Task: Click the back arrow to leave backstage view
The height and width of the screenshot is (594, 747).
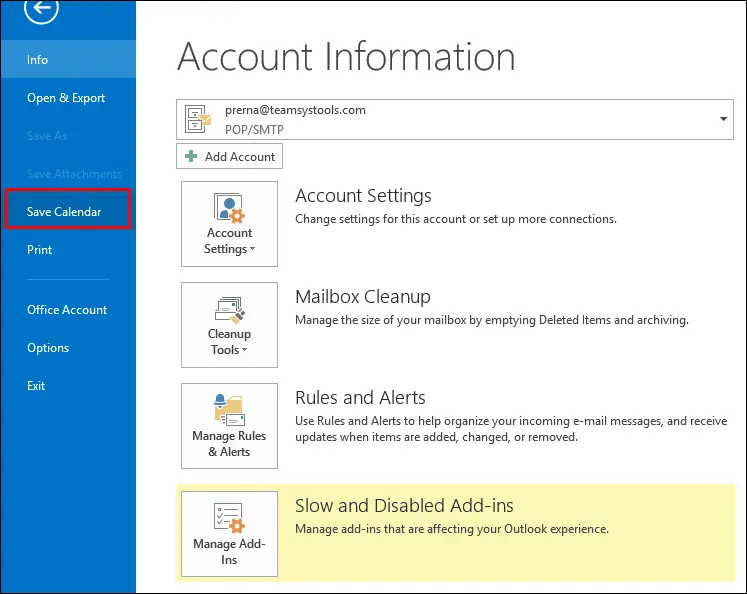Action: click(42, 9)
